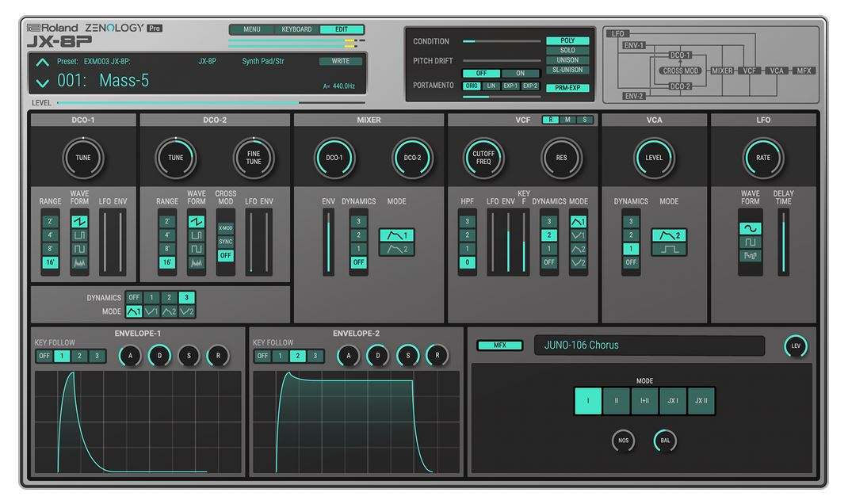
Task: Click Envelope-2 release knob R
Action: coord(437,355)
